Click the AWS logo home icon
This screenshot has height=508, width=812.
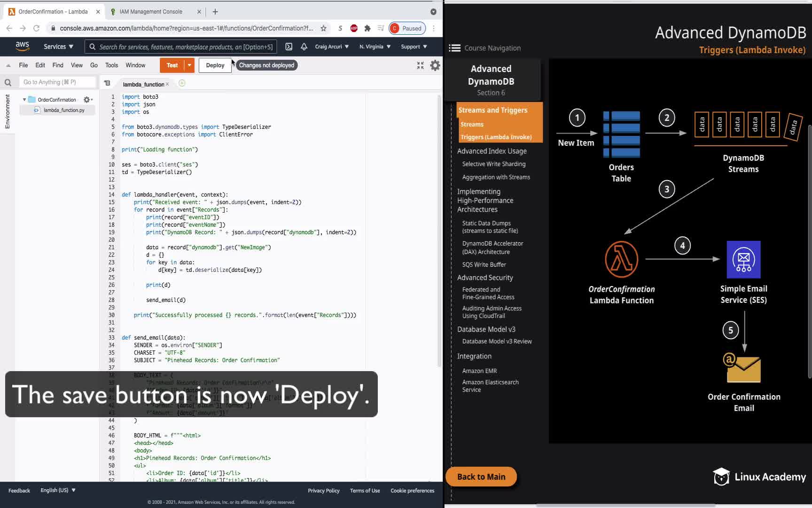pyautogui.click(x=22, y=46)
